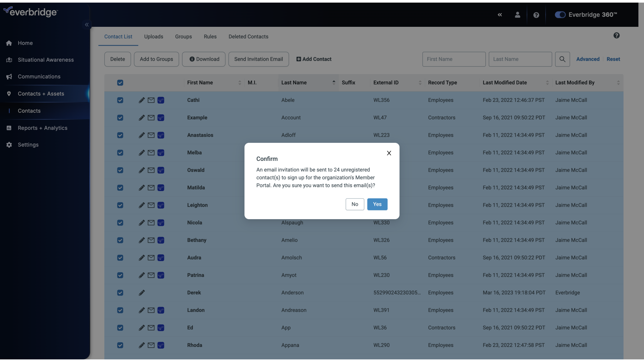Screen dimensions: 644x362
Task: Edit Derek Anderson with pencil icon
Action: (x=142, y=293)
